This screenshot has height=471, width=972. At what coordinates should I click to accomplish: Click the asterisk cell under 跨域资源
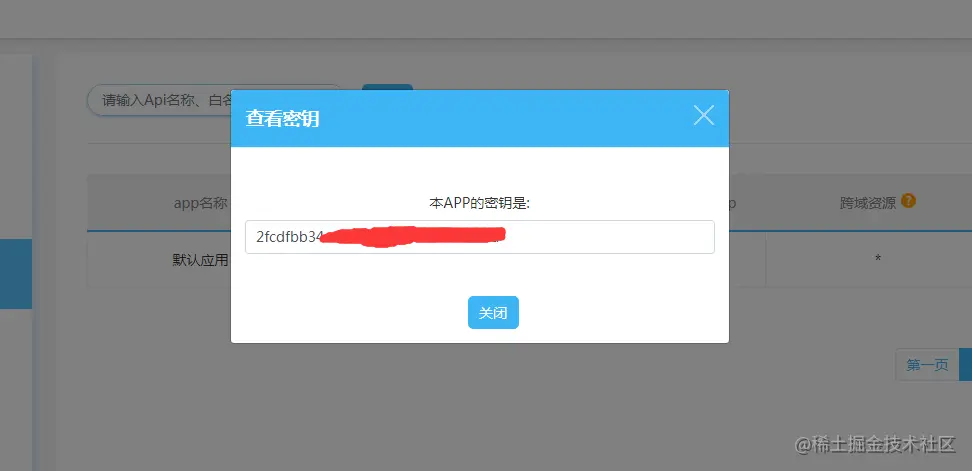click(x=878, y=258)
